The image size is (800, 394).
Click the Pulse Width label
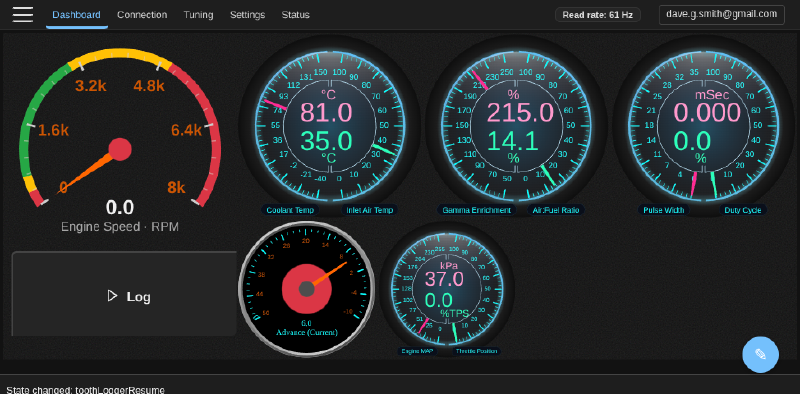click(663, 210)
